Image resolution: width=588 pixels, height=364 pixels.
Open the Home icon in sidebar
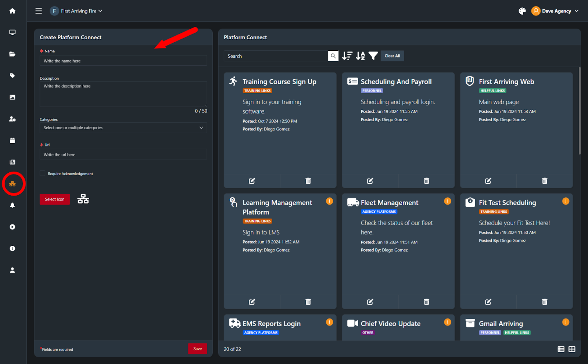coord(12,11)
